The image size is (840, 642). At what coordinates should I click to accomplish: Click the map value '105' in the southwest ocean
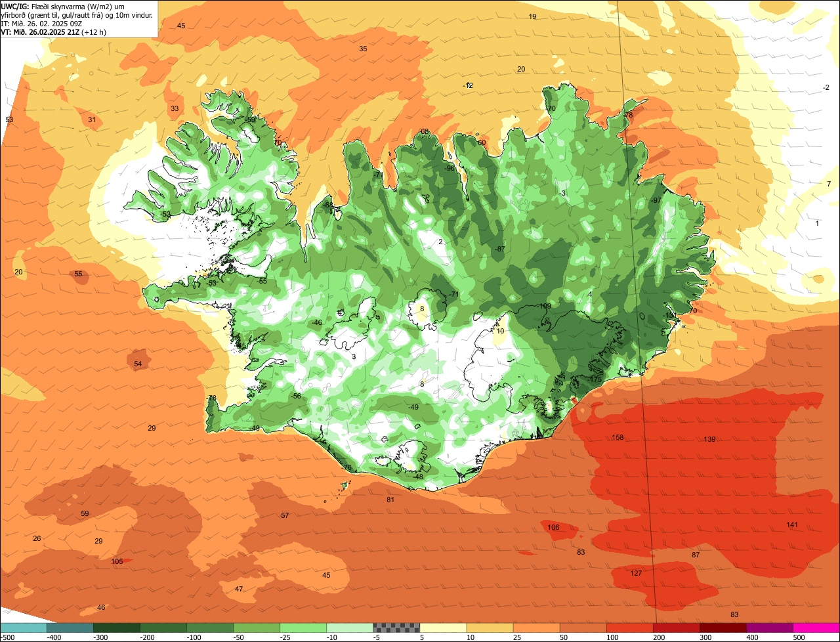click(x=117, y=561)
